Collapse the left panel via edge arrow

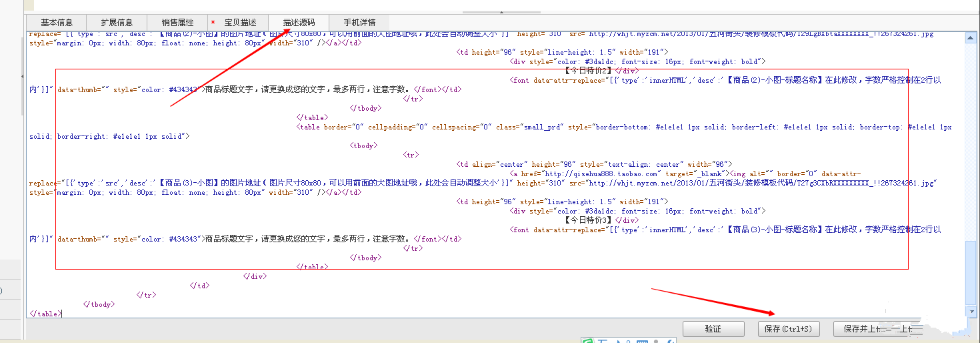pyautogui.click(x=23, y=77)
